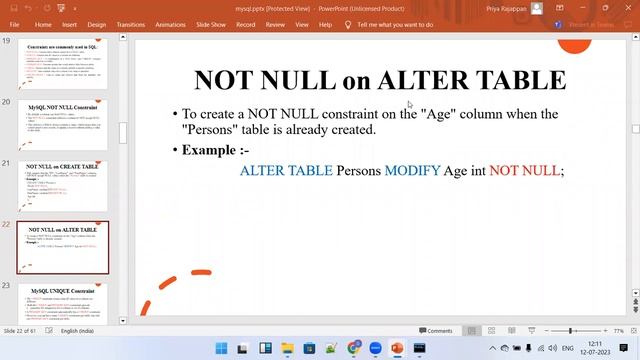Click the PowerPoint taskbar icon
This screenshot has width=640, height=360.
click(x=397, y=348)
